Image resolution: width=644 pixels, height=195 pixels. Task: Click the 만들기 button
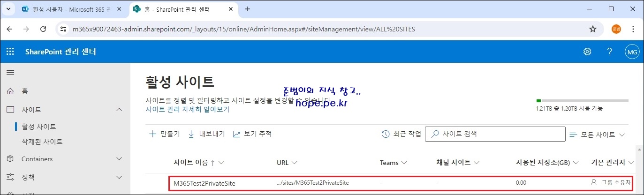pyautogui.click(x=165, y=134)
